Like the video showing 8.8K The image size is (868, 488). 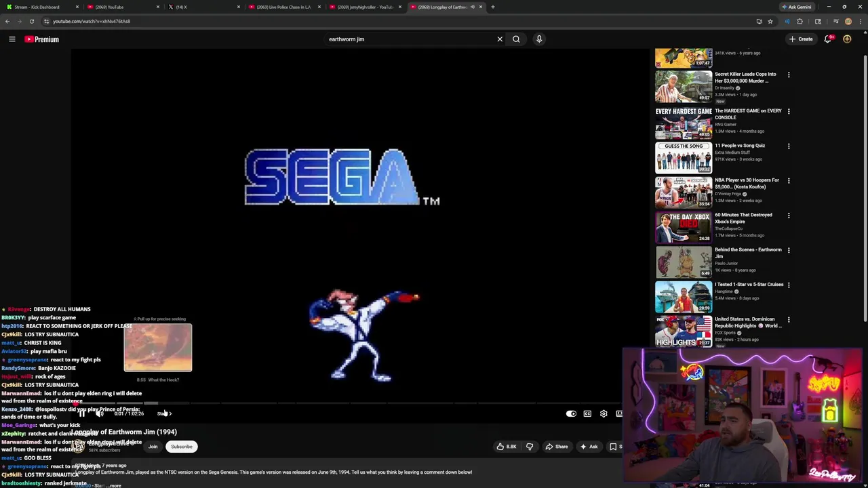(506, 447)
